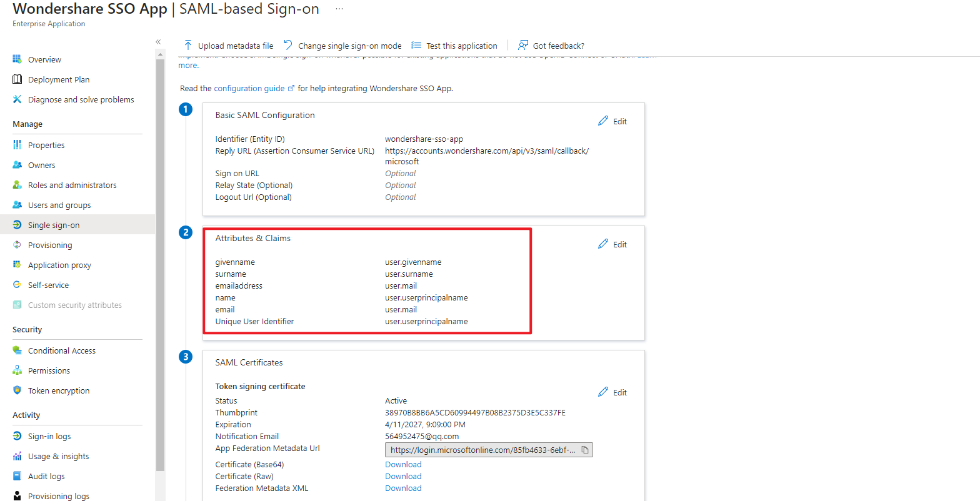Open the Provisioning section
Screen dimensions: 980x501
(x=52, y=244)
